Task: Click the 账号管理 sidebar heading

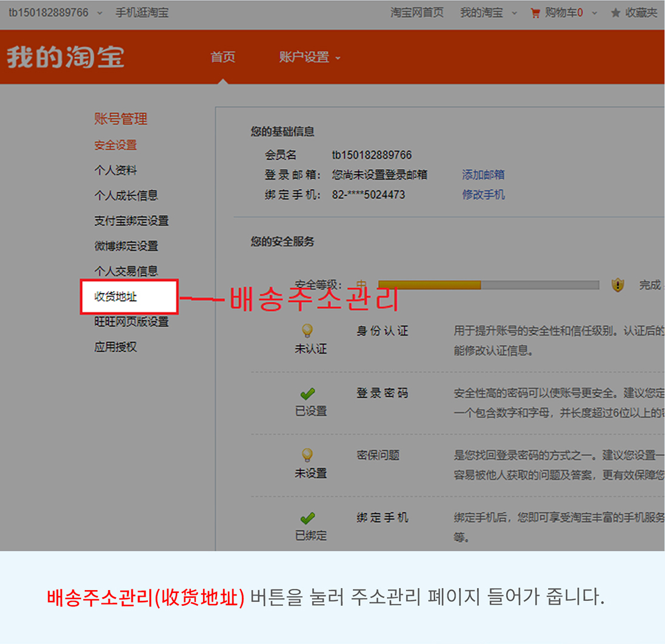Action: coord(121,119)
